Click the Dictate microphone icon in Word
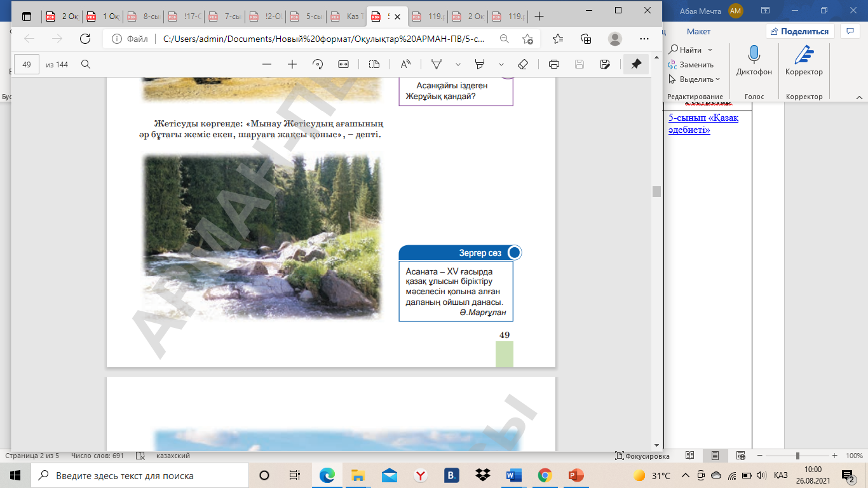The image size is (868, 488). [754, 56]
